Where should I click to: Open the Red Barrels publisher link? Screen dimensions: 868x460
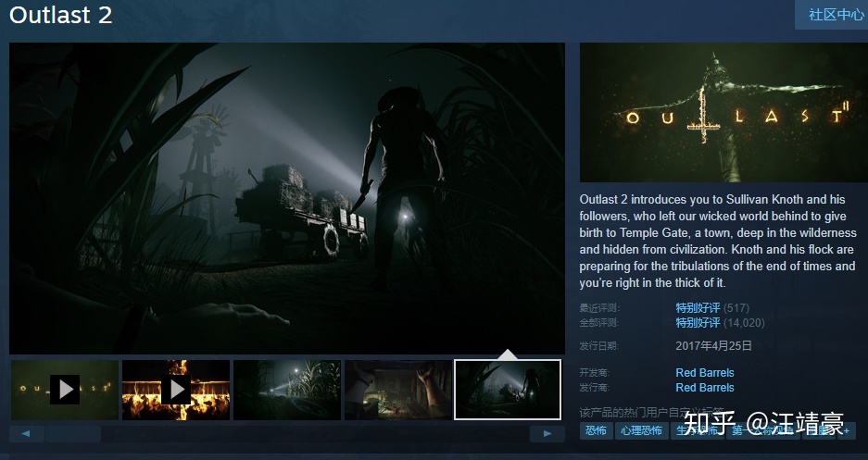705,388
